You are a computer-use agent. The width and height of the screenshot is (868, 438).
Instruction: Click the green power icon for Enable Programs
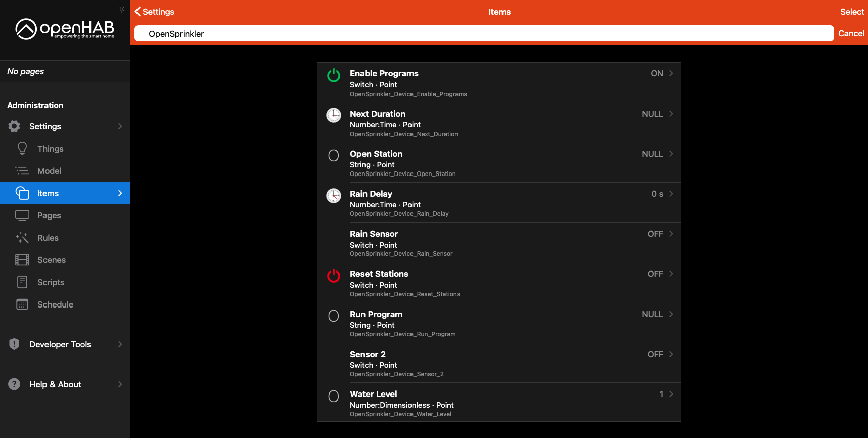tap(334, 75)
